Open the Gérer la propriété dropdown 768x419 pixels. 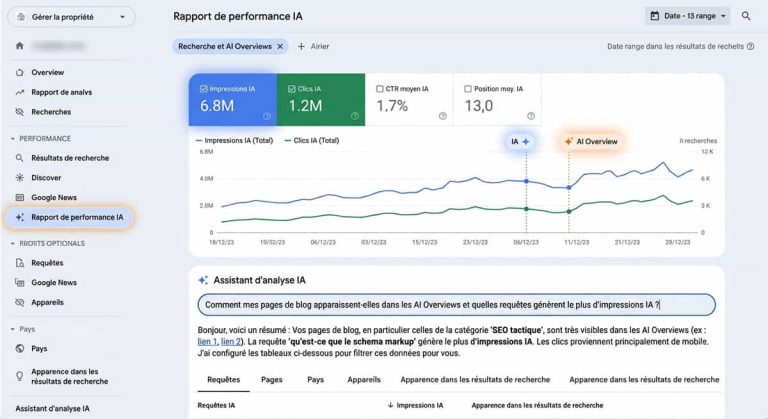72,17
